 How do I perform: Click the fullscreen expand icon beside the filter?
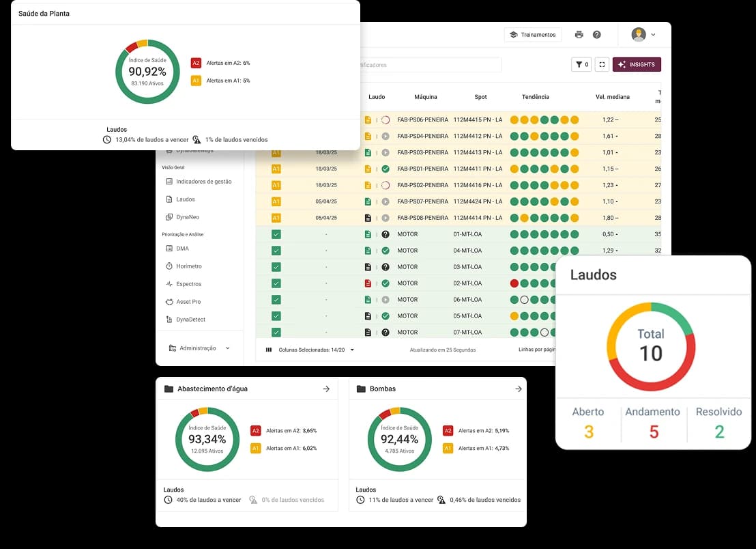pyautogui.click(x=602, y=65)
